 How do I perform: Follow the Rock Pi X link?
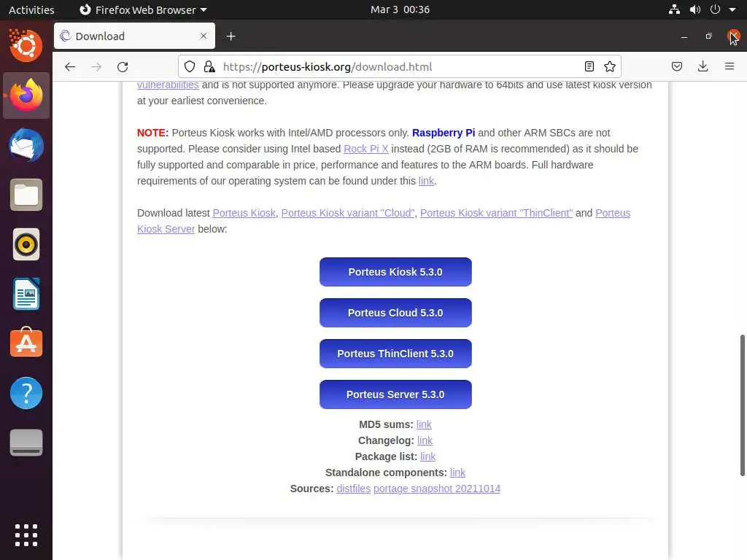[x=366, y=149]
